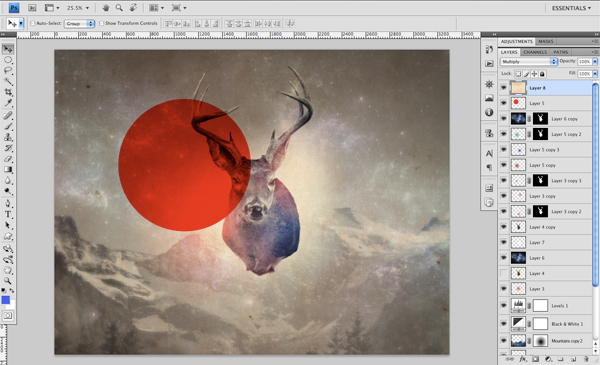
Task: Open the Opacity slider dropdown arrow
Action: 595,62
